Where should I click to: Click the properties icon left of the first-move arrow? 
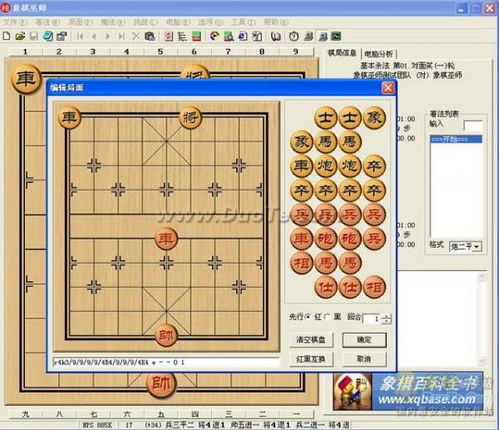point(62,36)
